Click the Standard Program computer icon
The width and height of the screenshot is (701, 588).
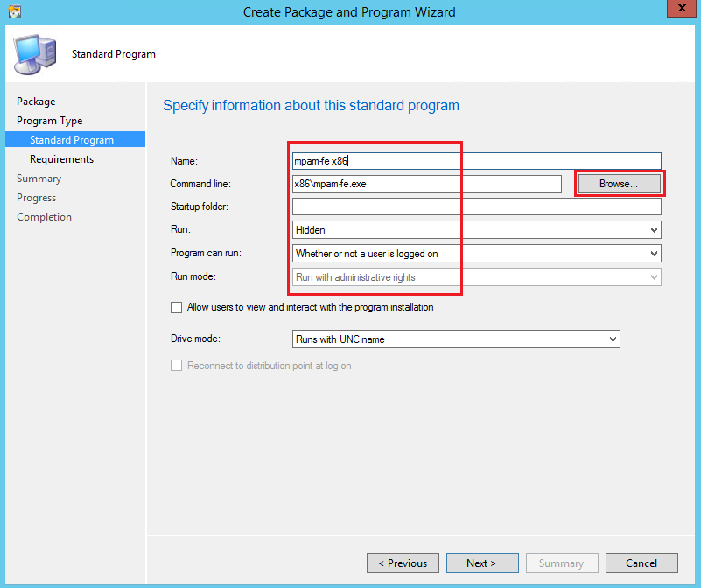tap(35, 54)
